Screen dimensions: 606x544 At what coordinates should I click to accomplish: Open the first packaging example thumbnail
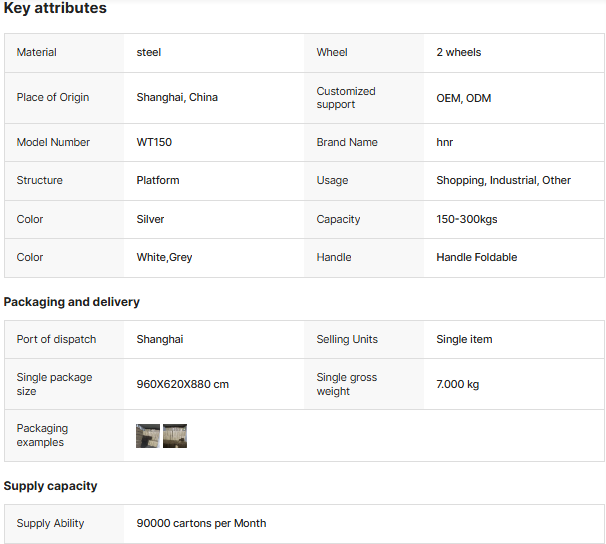(148, 436)
